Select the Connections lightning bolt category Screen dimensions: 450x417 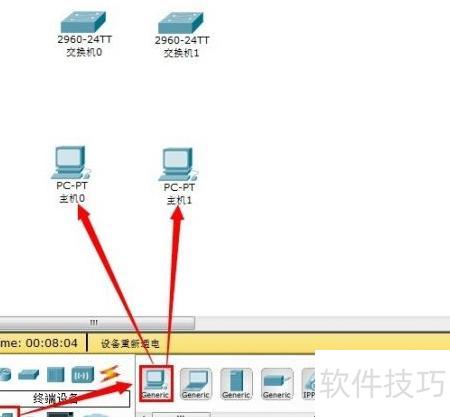(110, 374)
